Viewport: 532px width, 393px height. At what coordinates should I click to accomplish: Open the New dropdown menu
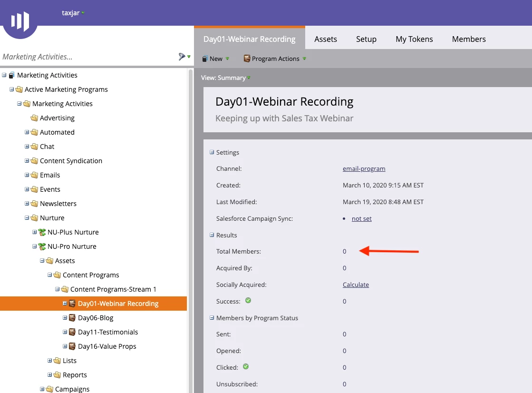[x=215, y=59]
